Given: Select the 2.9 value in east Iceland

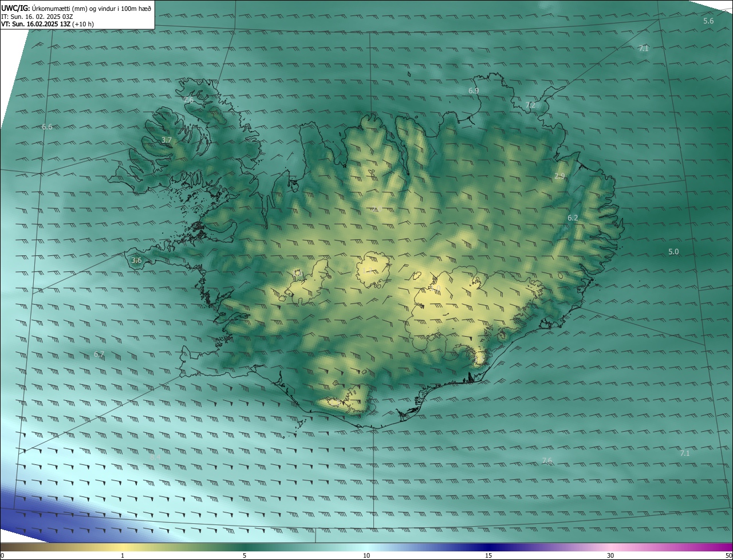Looking at the screenshot, I should click(559, 176).
